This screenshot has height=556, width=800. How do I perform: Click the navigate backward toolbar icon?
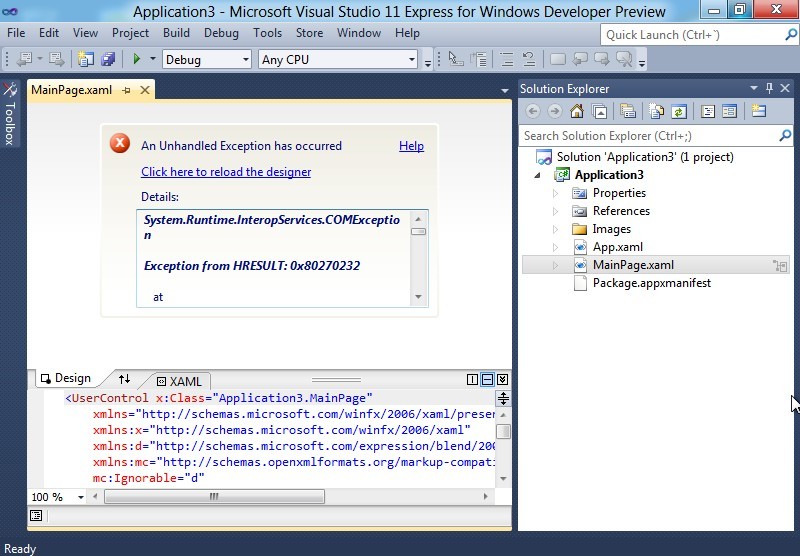point(23,59)
